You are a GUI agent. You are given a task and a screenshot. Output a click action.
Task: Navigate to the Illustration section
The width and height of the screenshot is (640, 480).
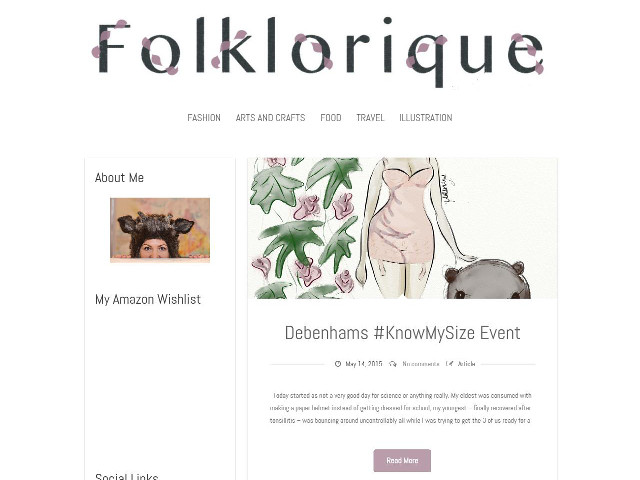pyautogui.click(x=426, y=118)
